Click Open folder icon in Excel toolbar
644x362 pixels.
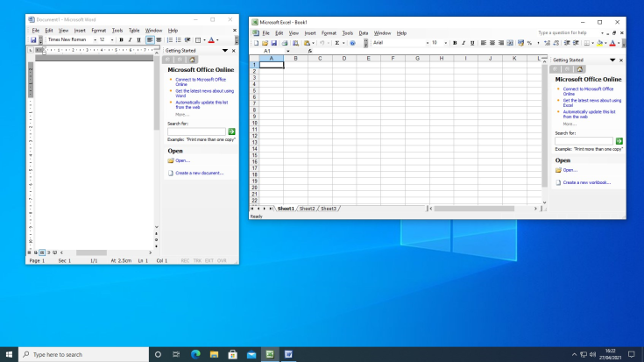click(265, 43)
